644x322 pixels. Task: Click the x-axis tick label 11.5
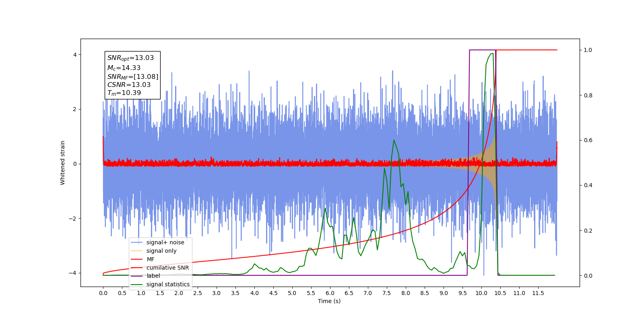click(538, 293)
